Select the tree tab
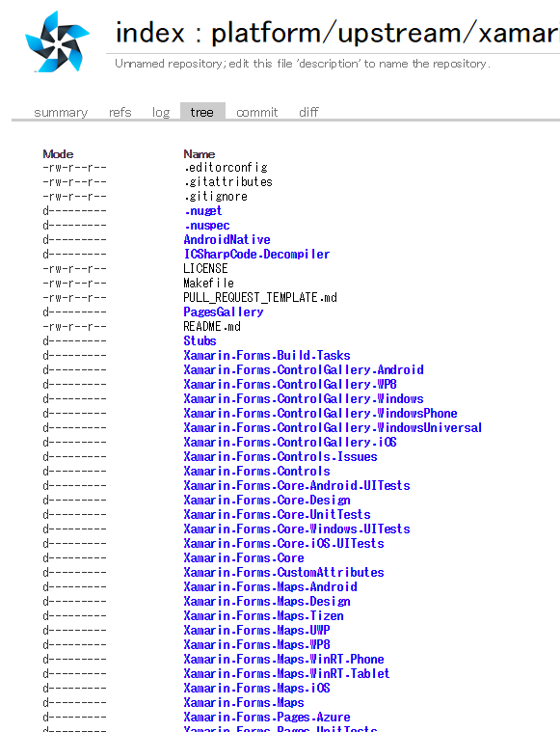The width and height of the screenshot is (560, 732). point(202,113)
